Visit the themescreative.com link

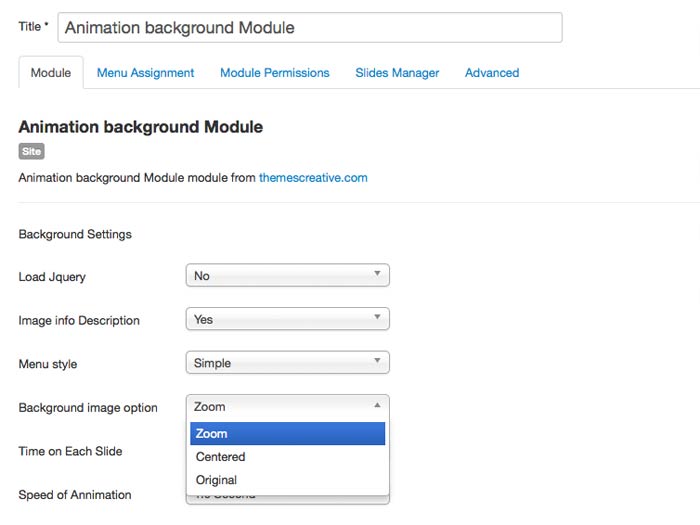tap(313, 178)
